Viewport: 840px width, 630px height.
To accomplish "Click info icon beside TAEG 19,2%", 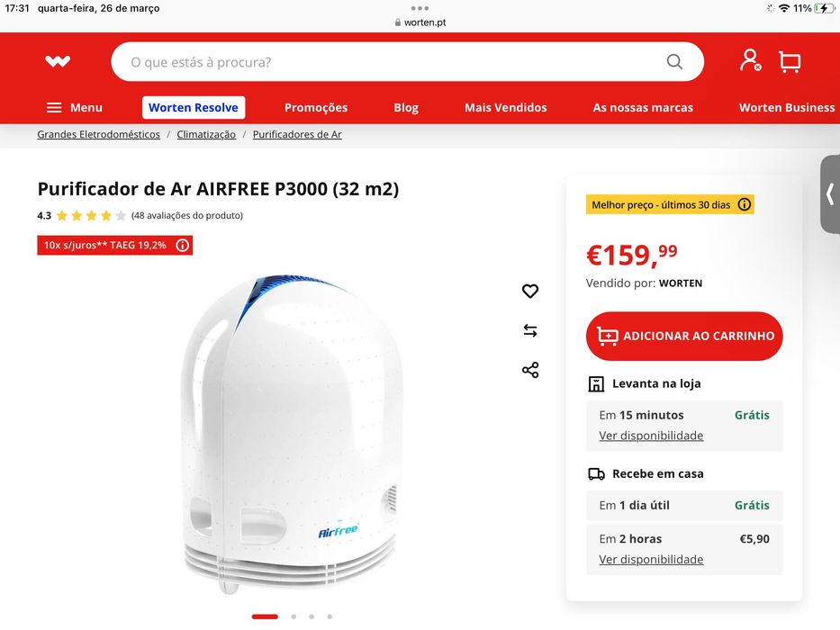I will [x=183, y=246].
